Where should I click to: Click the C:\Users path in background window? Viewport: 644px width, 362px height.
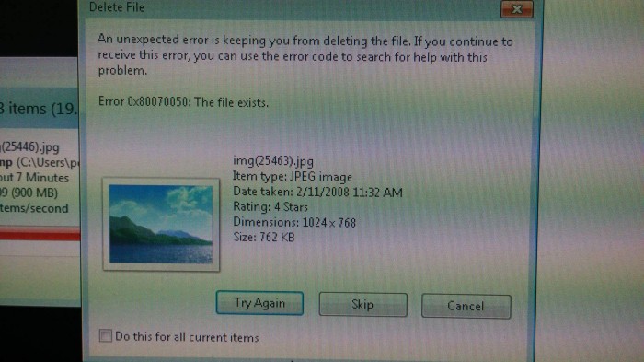point(48,162)
